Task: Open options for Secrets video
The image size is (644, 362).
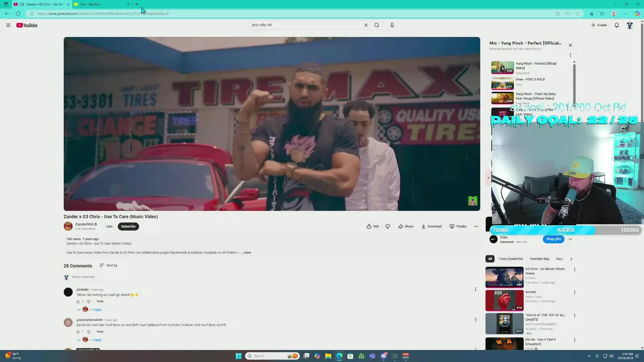Action: click(x=575, y=293)
